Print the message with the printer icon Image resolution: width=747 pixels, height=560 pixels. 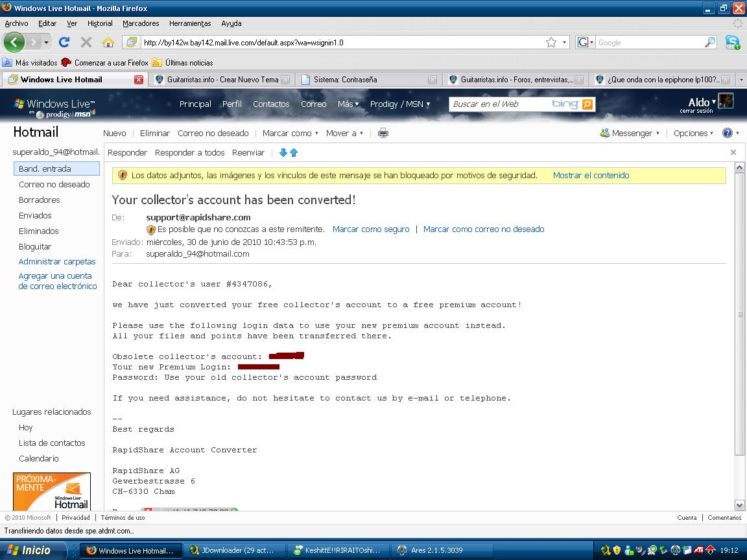[x=383, y=134]
